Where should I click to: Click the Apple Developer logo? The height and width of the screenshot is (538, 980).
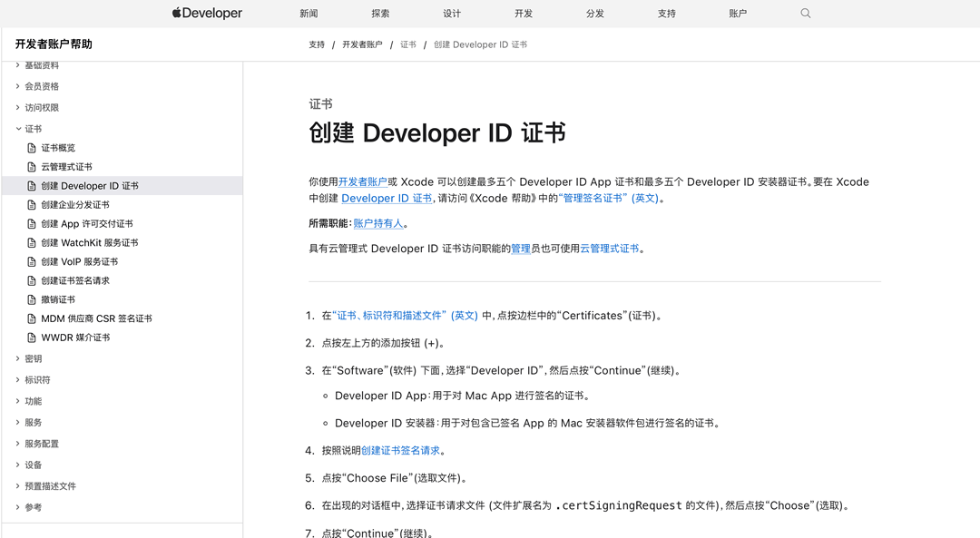point(207,13)
